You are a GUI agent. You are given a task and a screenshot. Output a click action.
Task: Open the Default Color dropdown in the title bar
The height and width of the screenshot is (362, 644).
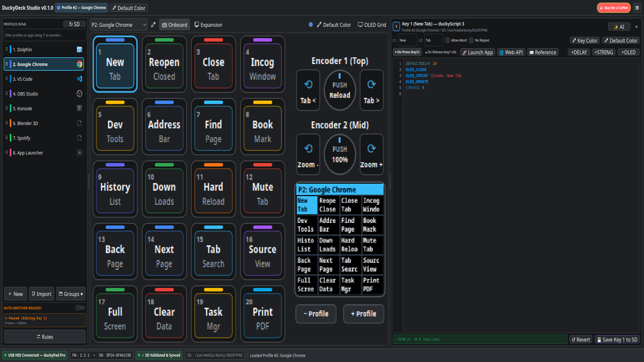coord(129,8)
